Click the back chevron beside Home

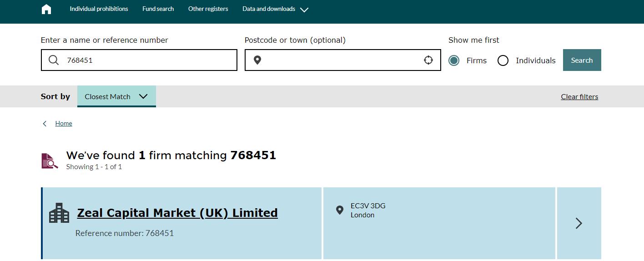coord(45,124)
